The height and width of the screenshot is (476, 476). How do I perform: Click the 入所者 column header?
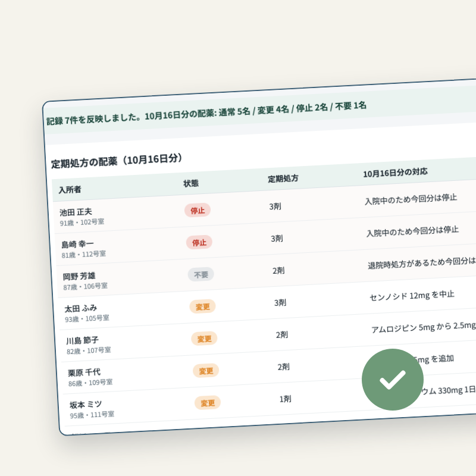70,190
